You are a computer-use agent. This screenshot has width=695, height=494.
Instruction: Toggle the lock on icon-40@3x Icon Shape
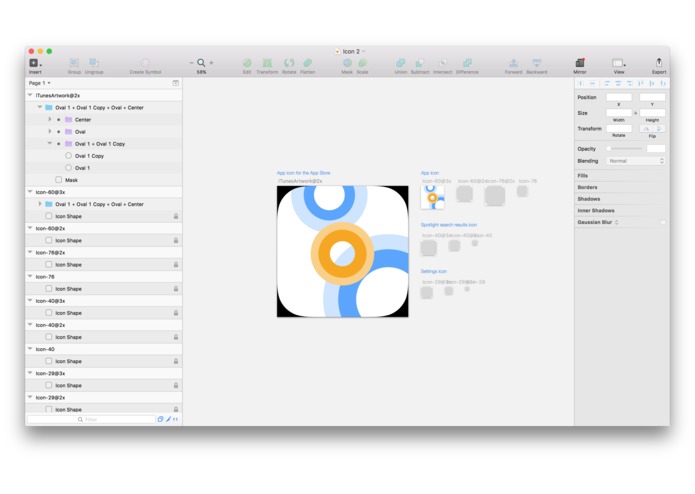tap(176, 313)
